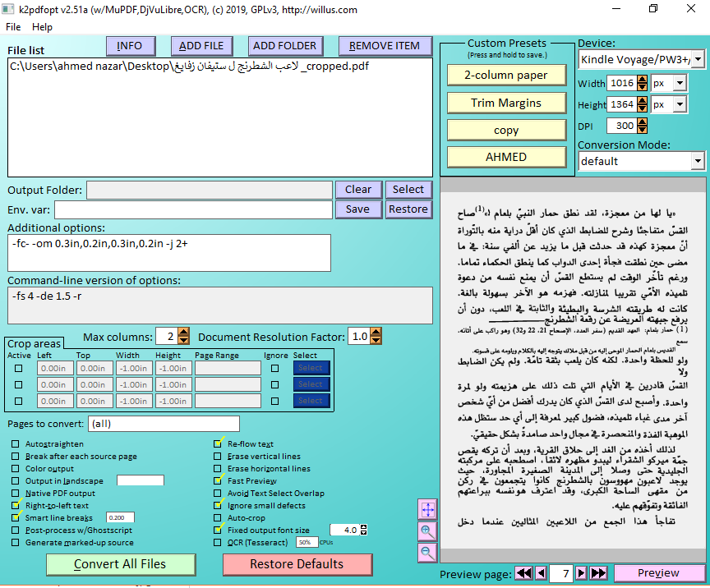This screenshot has width=710, height=588.
Task: Adjust the Width value stepper
Action: [x=642, y=83]
